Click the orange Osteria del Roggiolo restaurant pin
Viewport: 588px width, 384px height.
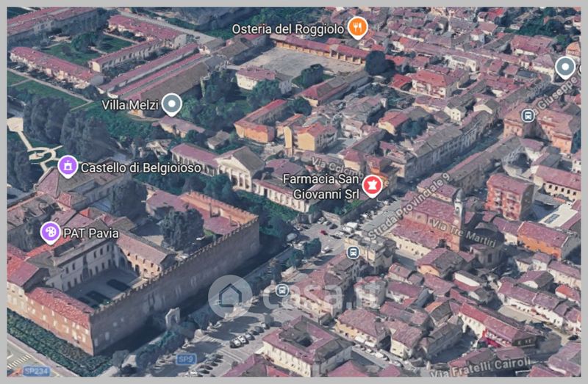pyautogui.click(x=357, y=27)
